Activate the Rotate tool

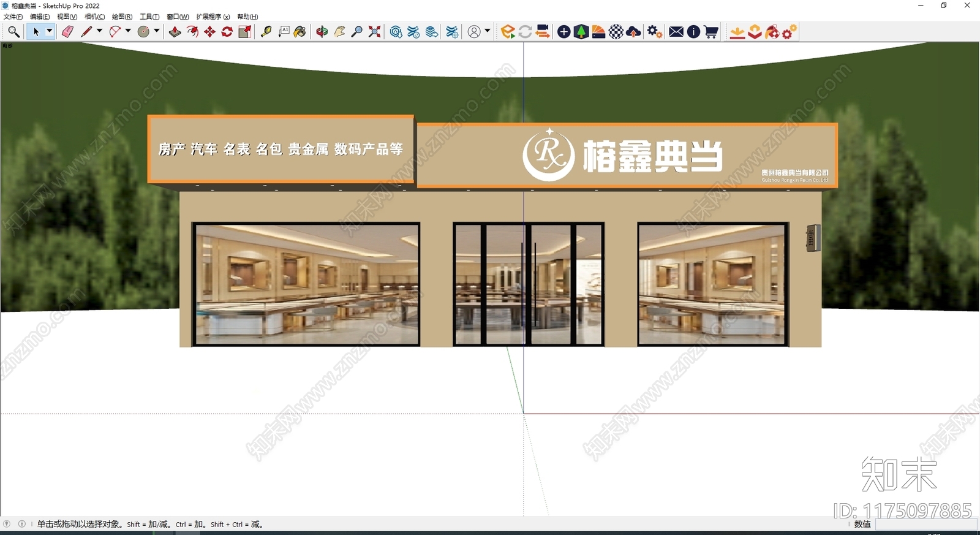coord(227,32)
